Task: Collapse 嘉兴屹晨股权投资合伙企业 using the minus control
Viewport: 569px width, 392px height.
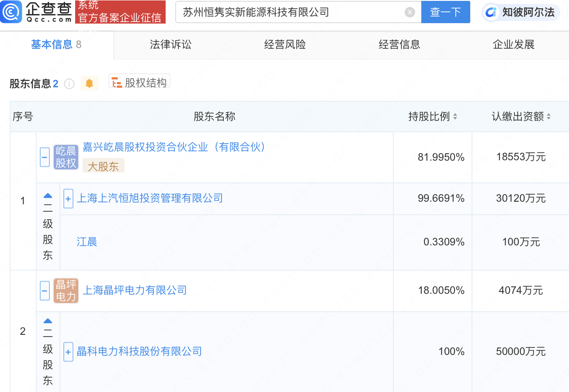Action: point(45,157)
